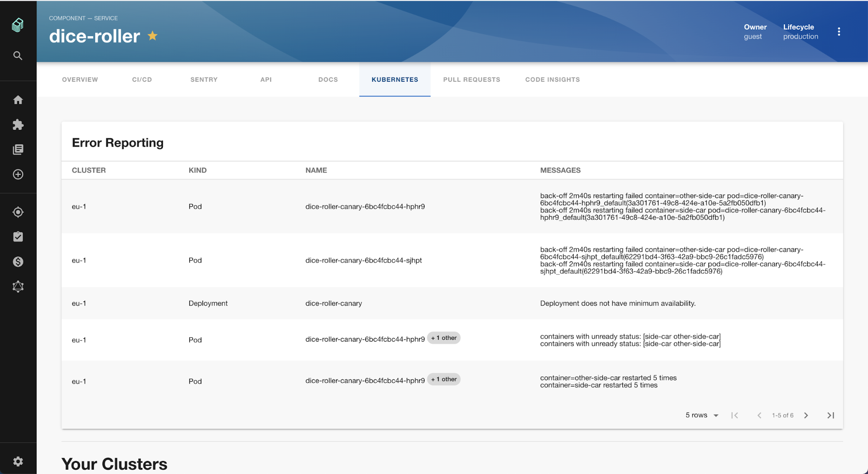Open search from the sidebar magnifier icon
This screenshot has height=474, width=868.
pos(18,56)
